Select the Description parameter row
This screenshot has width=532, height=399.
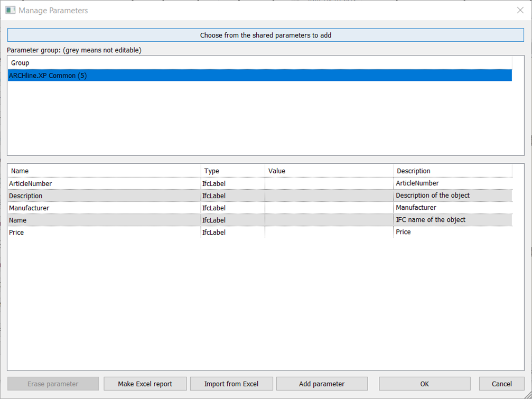click(x=26, y=196)
